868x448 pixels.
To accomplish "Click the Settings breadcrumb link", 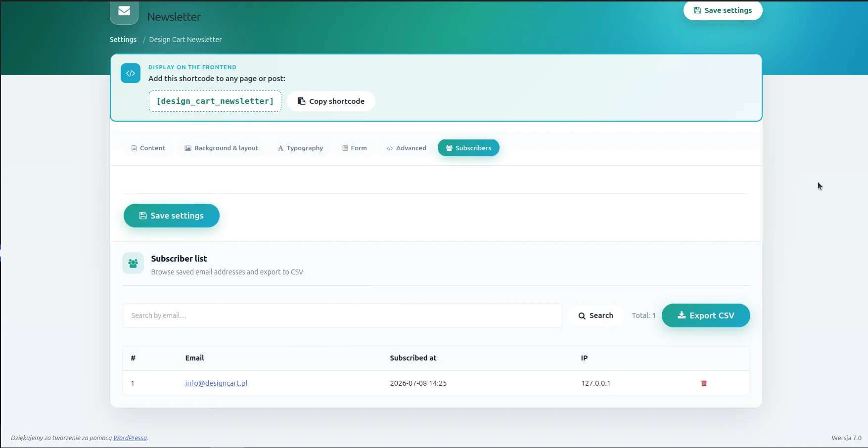I will [123, 40].
